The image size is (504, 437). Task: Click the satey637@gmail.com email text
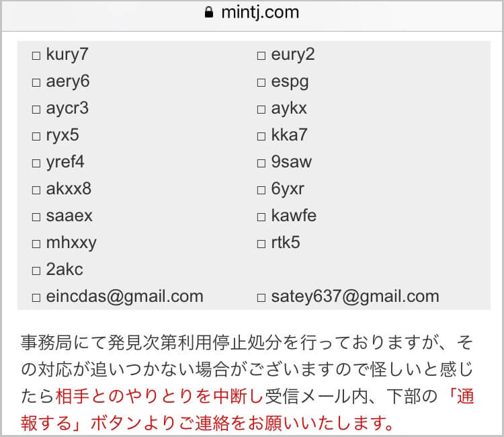355,296
